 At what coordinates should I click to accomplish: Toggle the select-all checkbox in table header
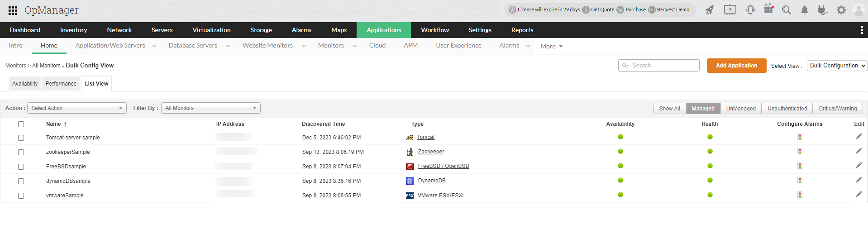click(21, 124)
